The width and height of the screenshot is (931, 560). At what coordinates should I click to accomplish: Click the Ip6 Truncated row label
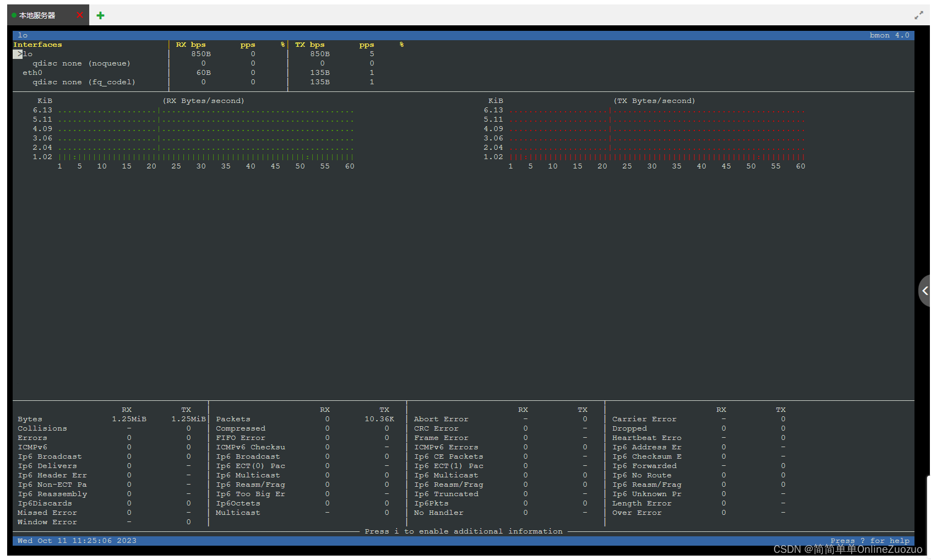[x=446, y=494]
